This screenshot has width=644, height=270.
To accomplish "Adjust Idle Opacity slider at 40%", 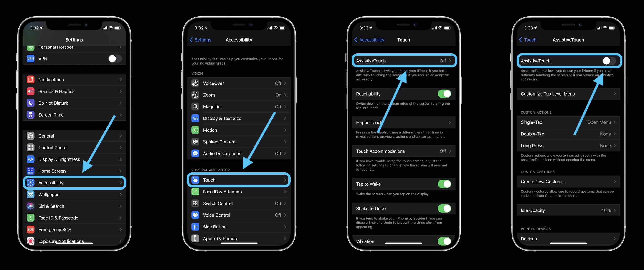I will click(x=568, y=210).
